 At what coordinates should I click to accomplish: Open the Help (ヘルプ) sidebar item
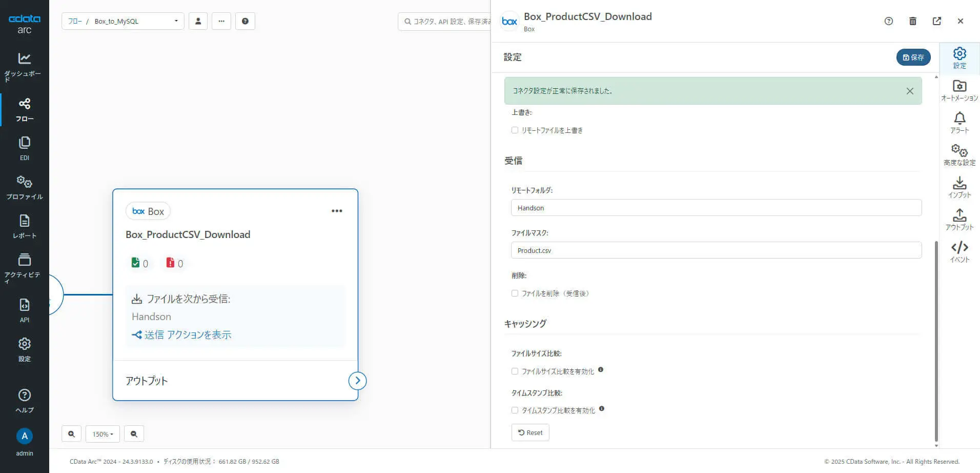(x=24, y=401)
